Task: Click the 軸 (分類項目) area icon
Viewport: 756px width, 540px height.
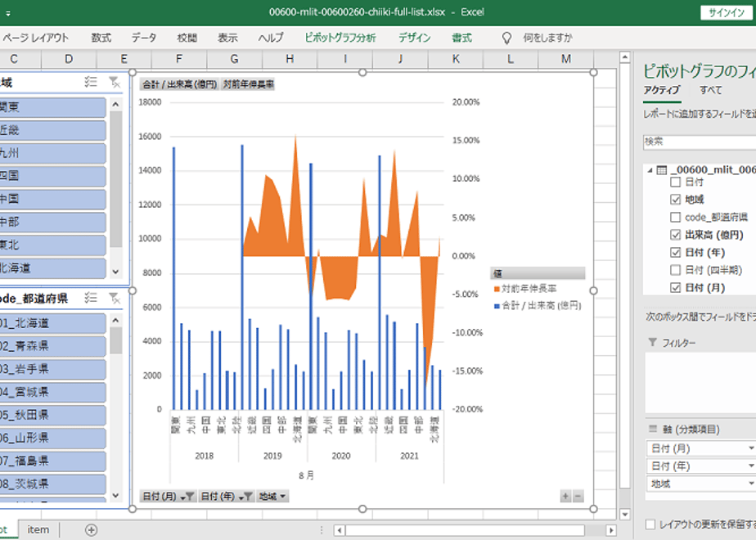Action: point(653,429)
